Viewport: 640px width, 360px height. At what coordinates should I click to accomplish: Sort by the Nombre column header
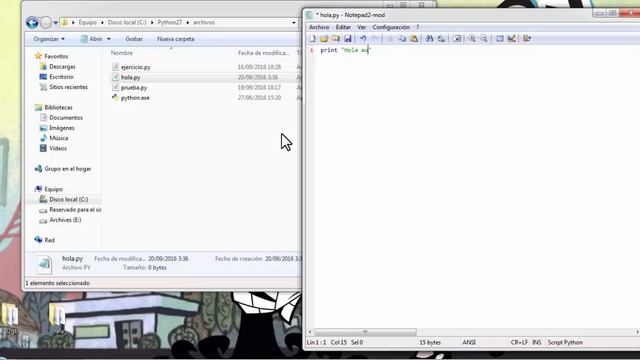point(122,53)
